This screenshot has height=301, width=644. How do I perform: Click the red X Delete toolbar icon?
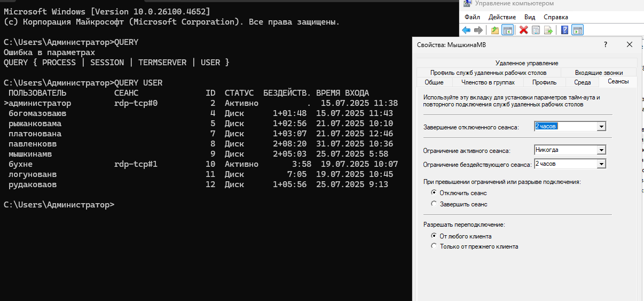click(x=524, y=30)
